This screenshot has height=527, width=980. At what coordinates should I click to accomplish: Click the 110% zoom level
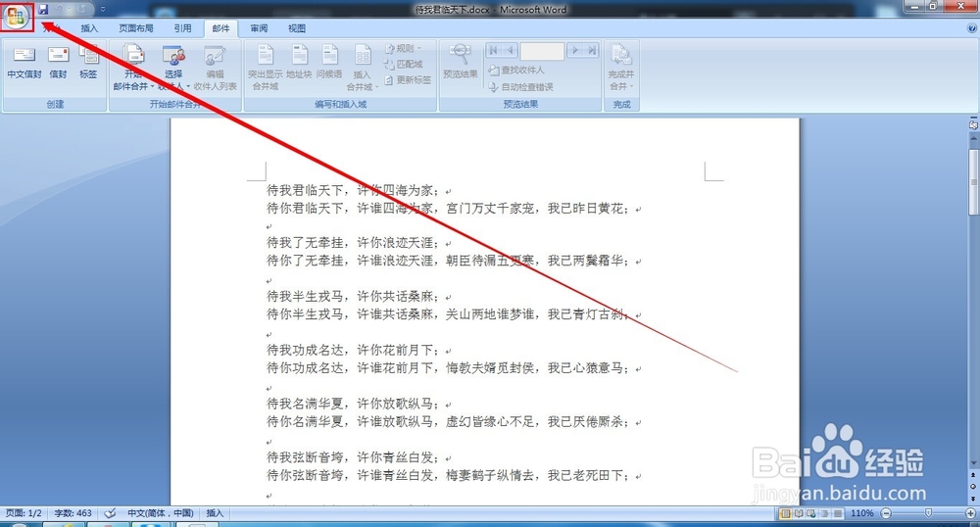(861, 513)
